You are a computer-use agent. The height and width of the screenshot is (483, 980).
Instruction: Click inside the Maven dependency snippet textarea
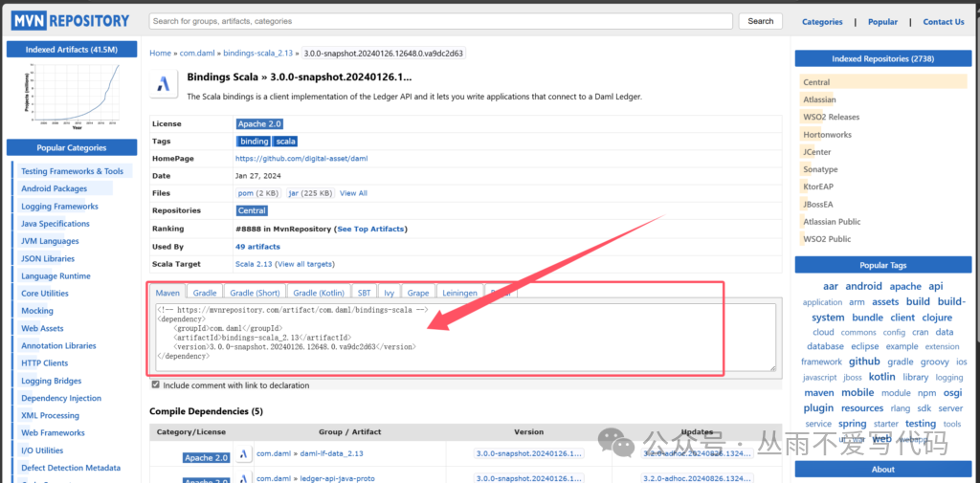[x=466, y=338]
